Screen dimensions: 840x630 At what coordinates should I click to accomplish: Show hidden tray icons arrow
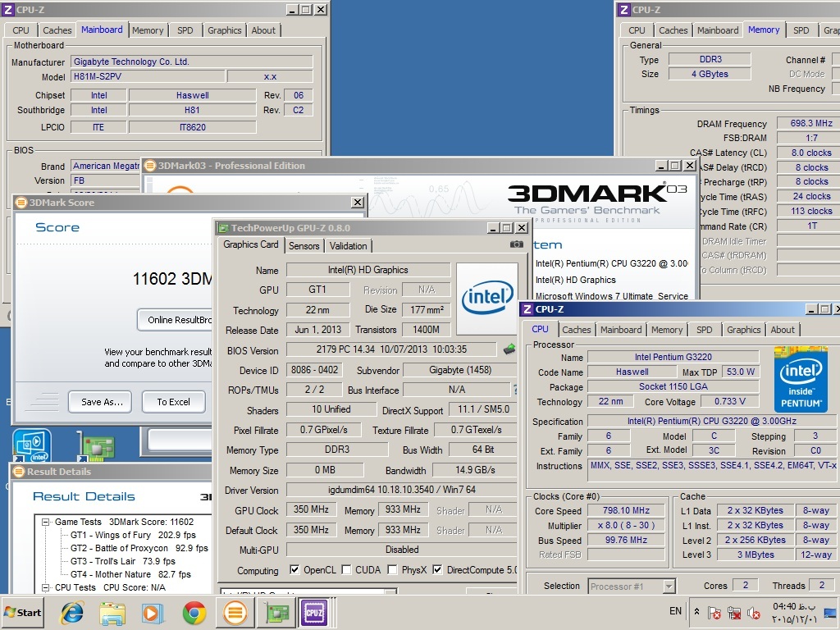coord(696,611)
